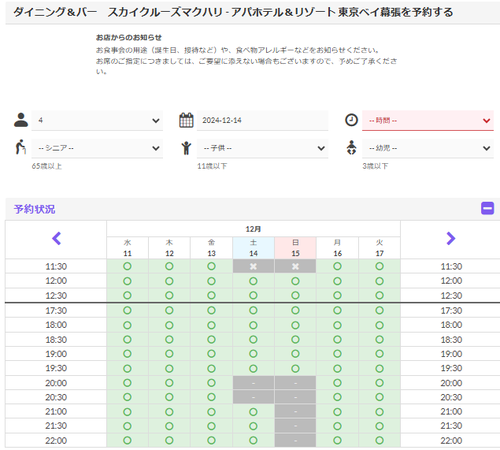This screenshot has height=450, width=500.
Task: Go to previous week with left arrow
Action: point(56,238)
